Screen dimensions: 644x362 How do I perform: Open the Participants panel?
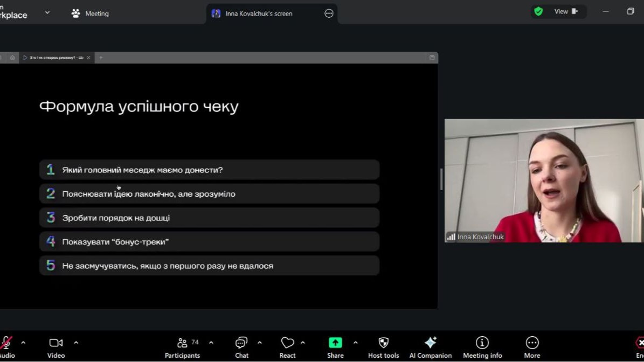[183, 347]
